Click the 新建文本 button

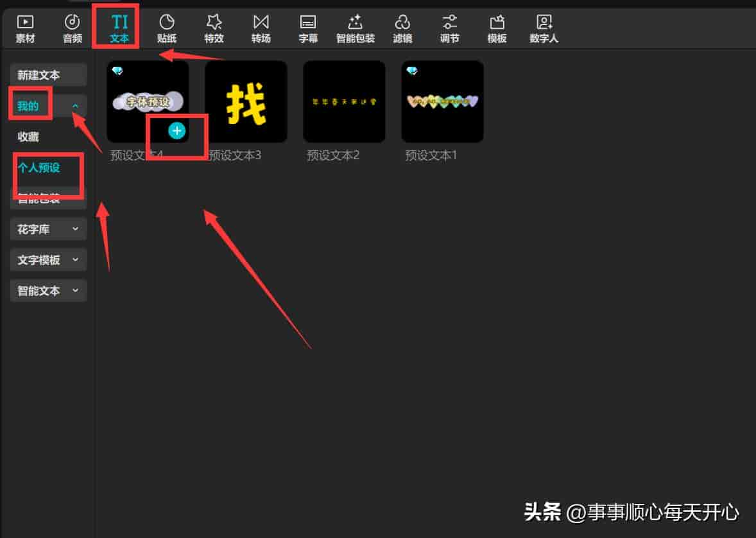pyautogui.click(x=48, y=75)
